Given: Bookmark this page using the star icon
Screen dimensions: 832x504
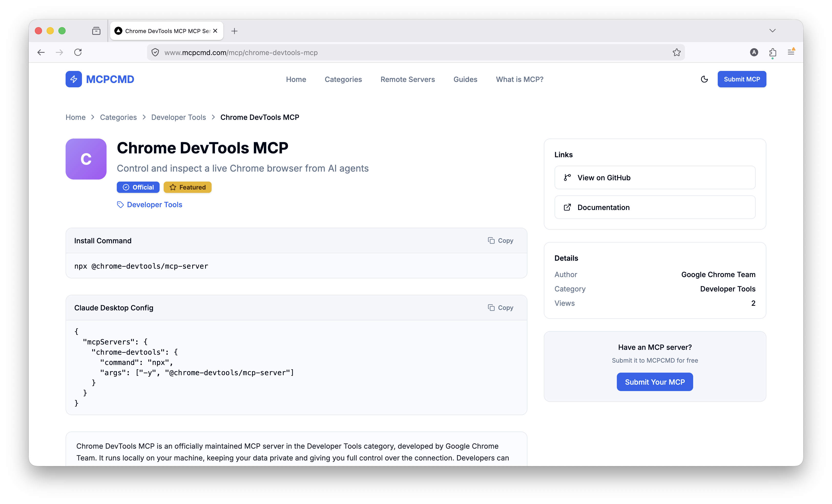Looking at the screenshot, I should (676, 52).
